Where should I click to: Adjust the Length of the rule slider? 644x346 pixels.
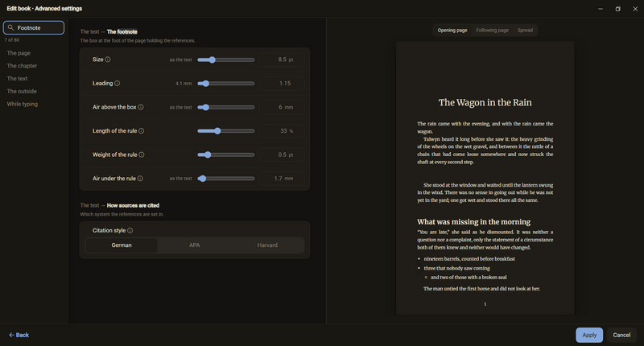click(x=226, y=131)
